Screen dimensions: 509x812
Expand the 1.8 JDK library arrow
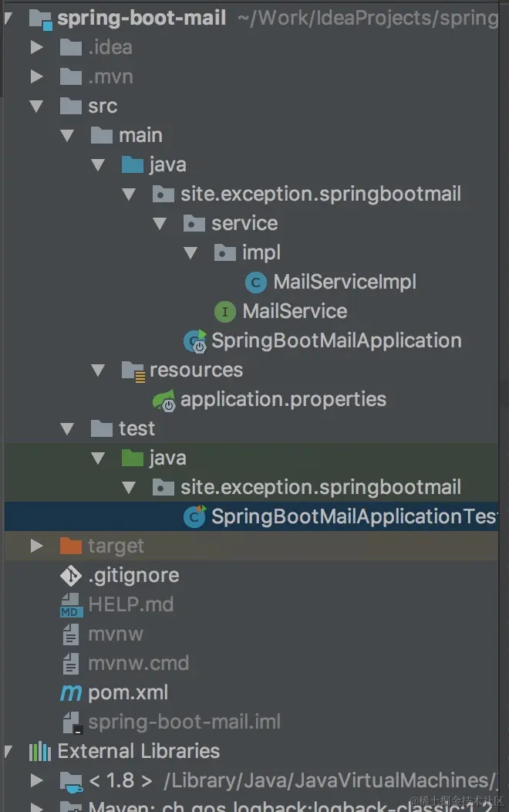36,780
